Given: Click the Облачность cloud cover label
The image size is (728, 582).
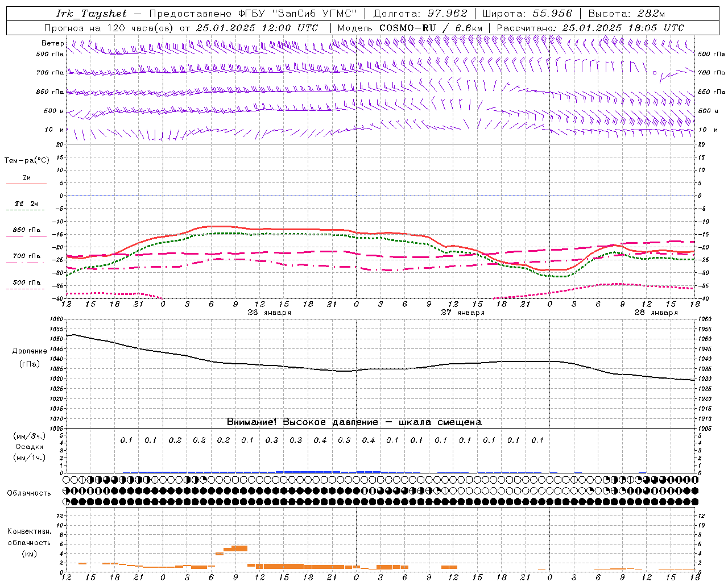Looking at the screenshot, I should [x=29, y=493].
